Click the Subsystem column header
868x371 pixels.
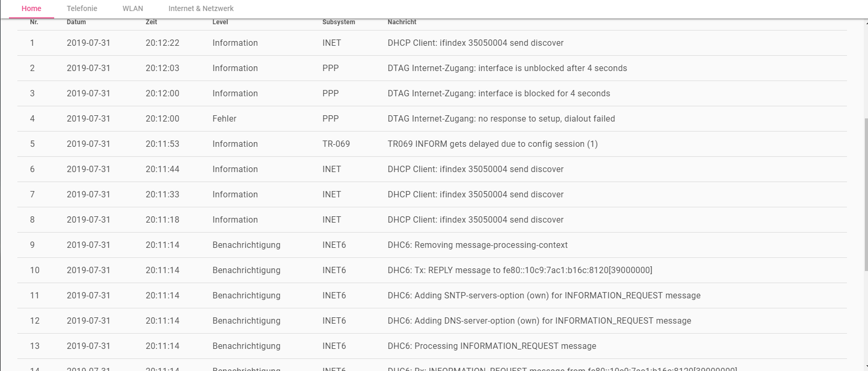(x=339, y=22)
